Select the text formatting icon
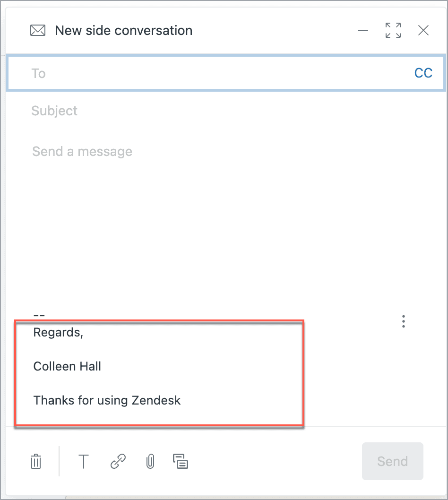The width and height of the screenshot is (448, 500). [84, 462]
